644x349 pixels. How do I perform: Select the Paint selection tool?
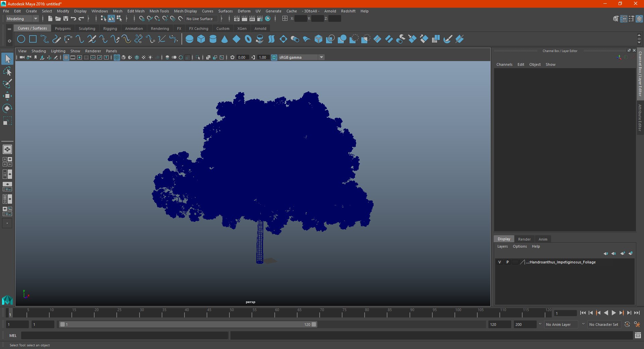point(7,84)
